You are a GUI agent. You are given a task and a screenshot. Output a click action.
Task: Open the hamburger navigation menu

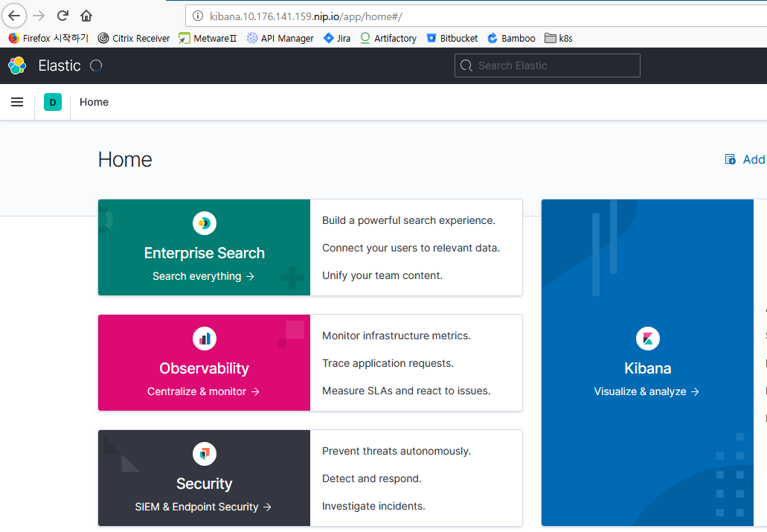pyautogui.click(x=17, y=102)
